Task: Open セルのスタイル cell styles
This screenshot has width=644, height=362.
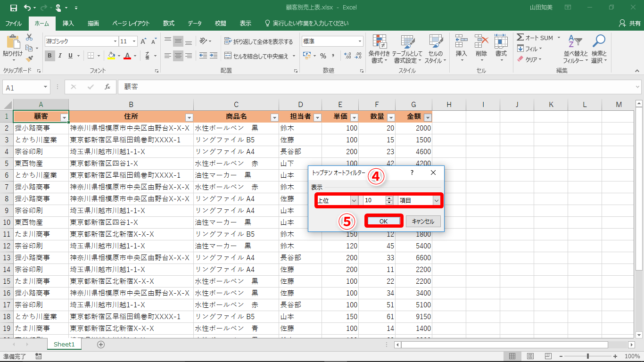Action: point(436,49)
